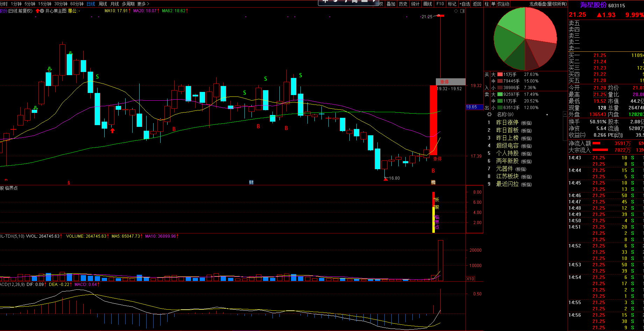Switch to the 60分钟 period tab
Viewport: 644px width, 331px height.
click(77, 4)
